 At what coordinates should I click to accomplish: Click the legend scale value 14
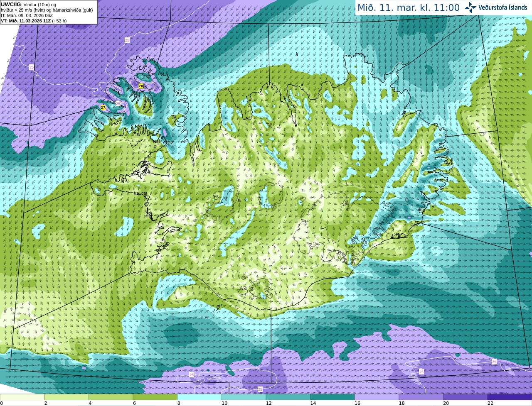tap(313, 403)
